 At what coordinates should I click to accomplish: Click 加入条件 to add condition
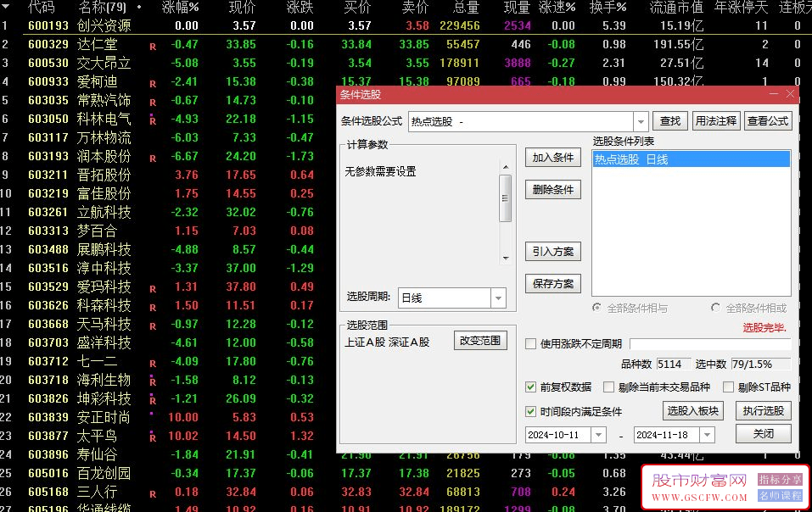pyautogui.click(x=553, y=158)
